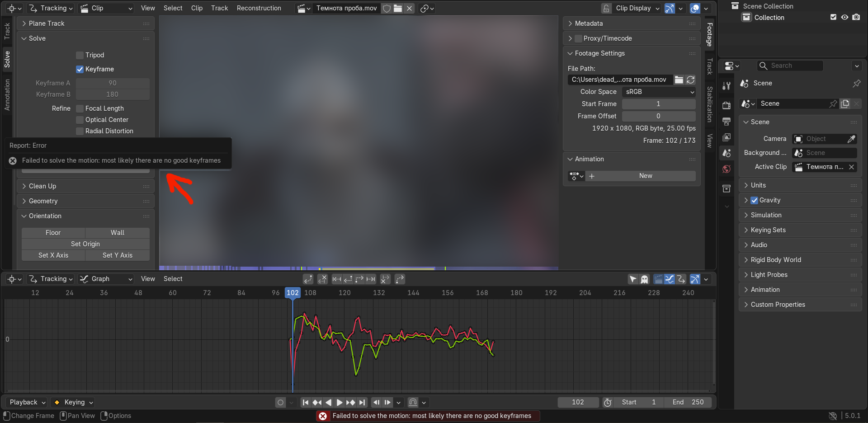
Task: Enable refine Optical Center
Action: (80, 120)
